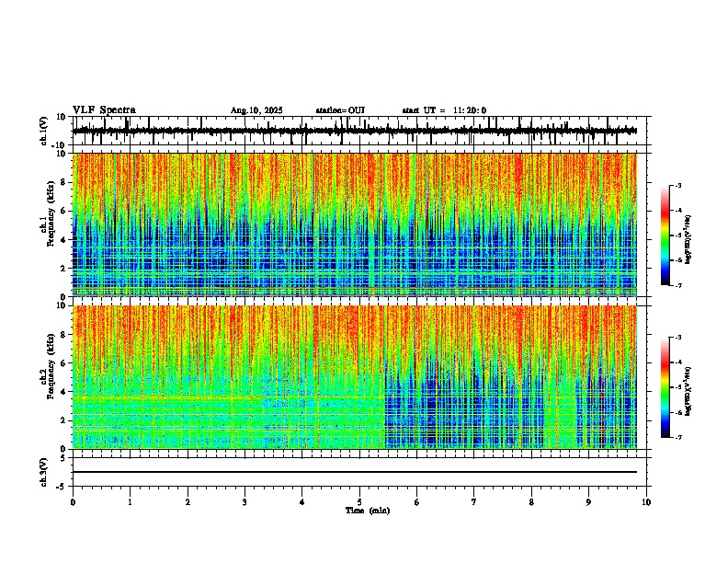Click the ch.1 color bar log(PSD) label
Screen dimensions: 728x563
click(688, 240)
